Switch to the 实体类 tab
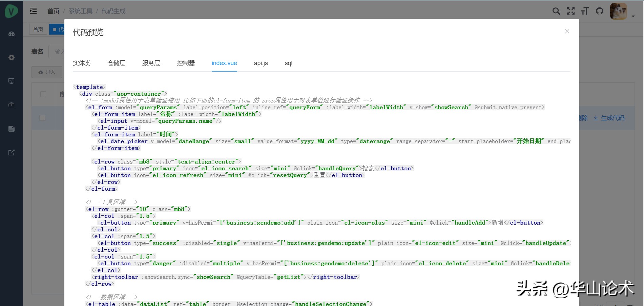The height and width of the screenshot is (306, 644). 82,63
